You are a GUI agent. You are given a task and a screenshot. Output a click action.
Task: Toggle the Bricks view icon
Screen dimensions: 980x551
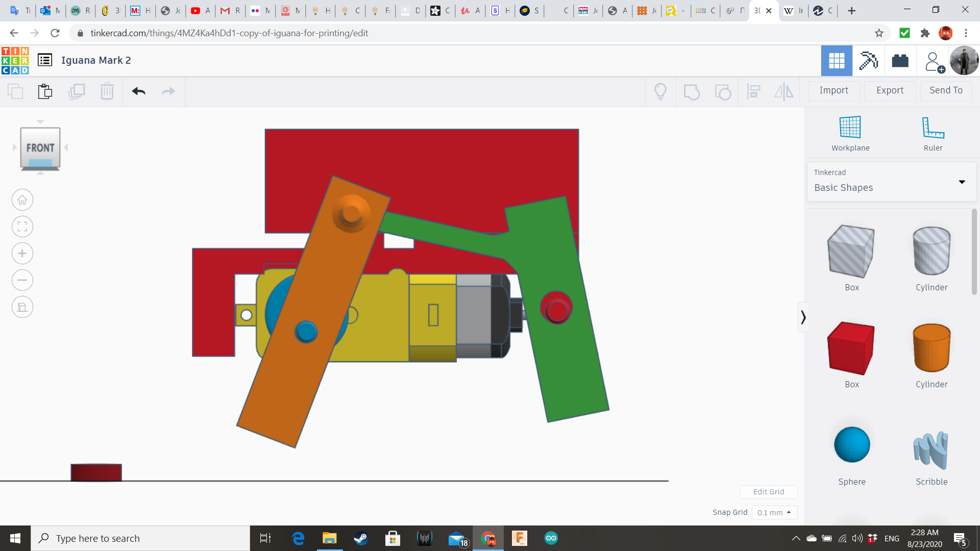click(900, 61)
